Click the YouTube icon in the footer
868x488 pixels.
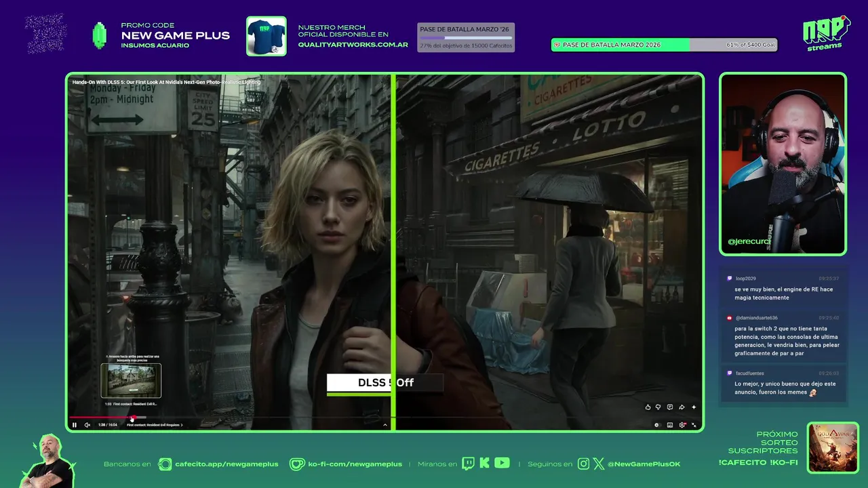502,464
